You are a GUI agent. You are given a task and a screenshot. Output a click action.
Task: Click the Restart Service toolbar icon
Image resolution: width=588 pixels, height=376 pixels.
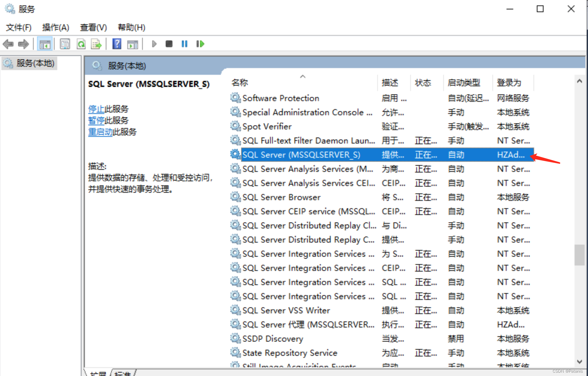pyautogui.click(x=200, y=44)
